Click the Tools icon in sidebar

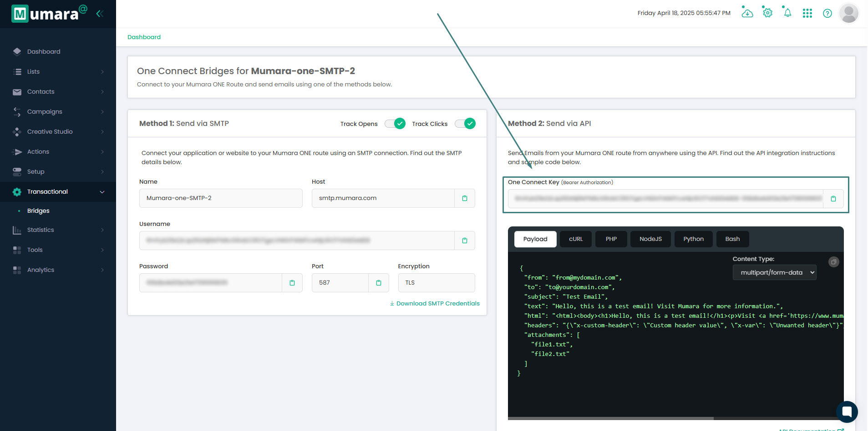(x=17, y=250)
